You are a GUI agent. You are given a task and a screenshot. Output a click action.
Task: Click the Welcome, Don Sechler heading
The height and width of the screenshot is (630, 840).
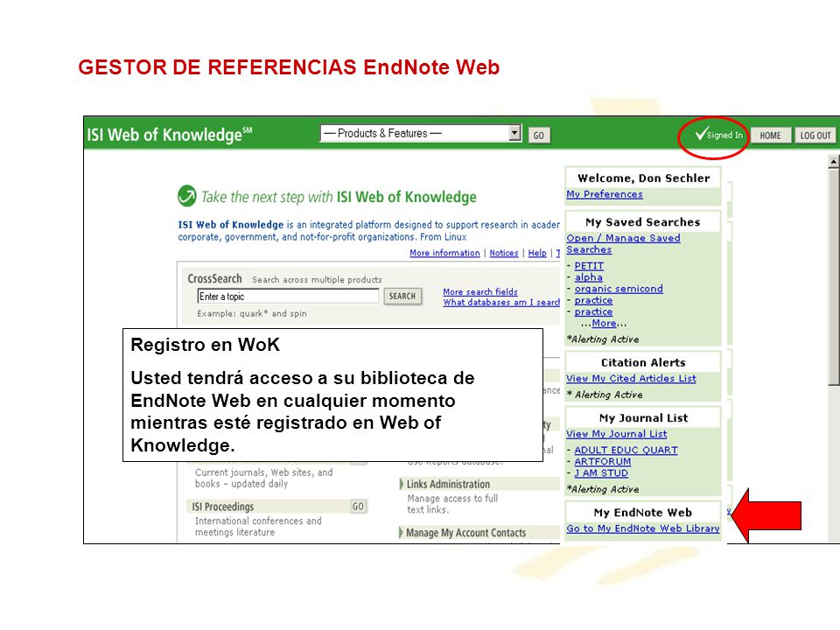[x=643, y=178]
